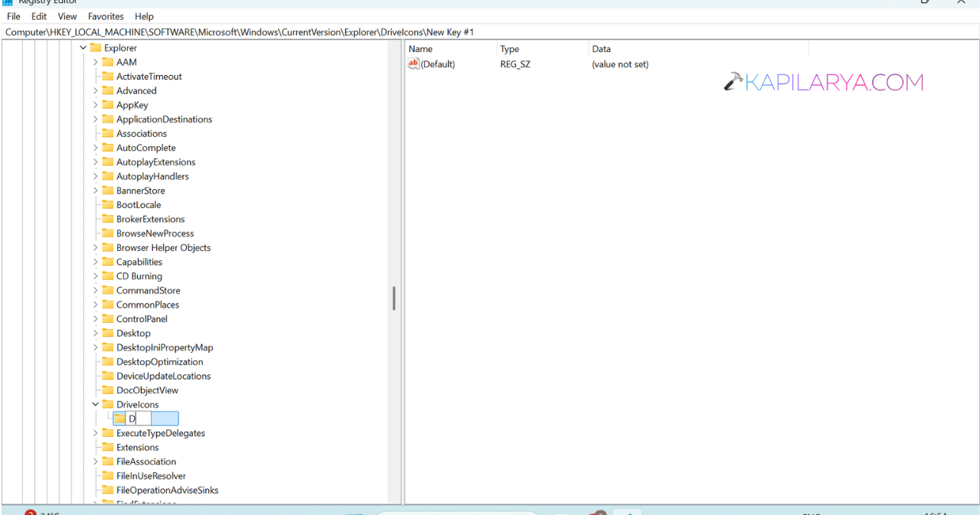
Task: Select the Browser Helper Objects key
Action: point(163,248)
